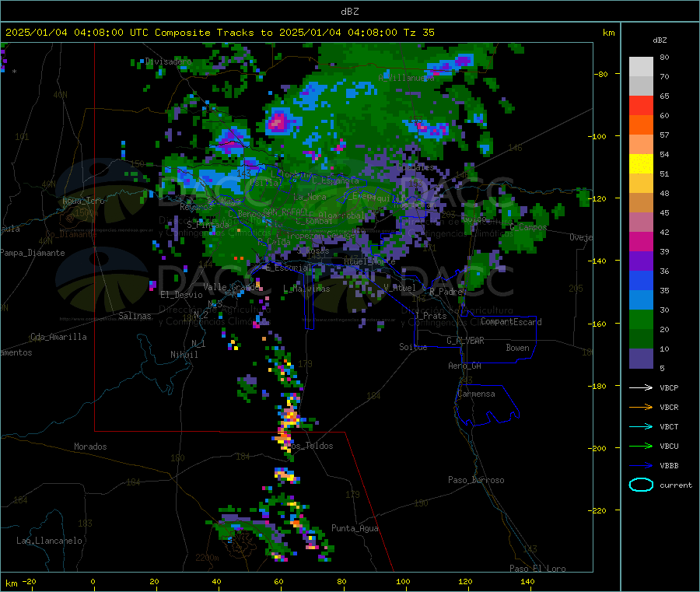
Task: Click the 'R_Padre' map label
Action: (446, 292)
